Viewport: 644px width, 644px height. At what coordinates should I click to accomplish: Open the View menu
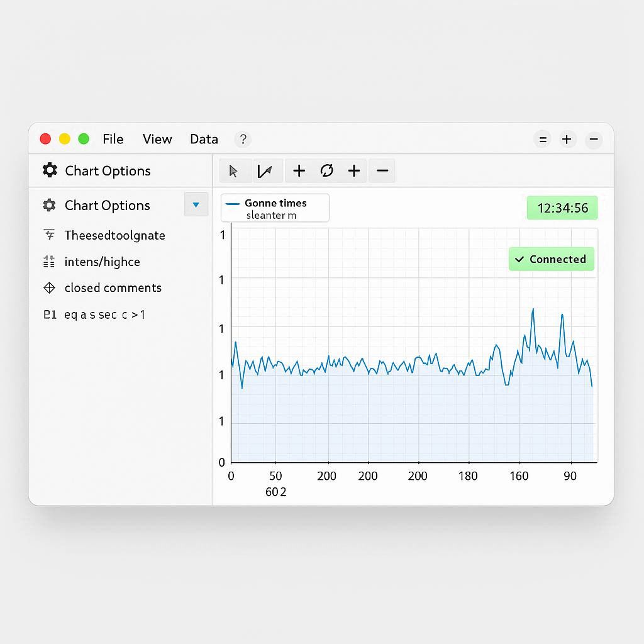coord(157,140)
